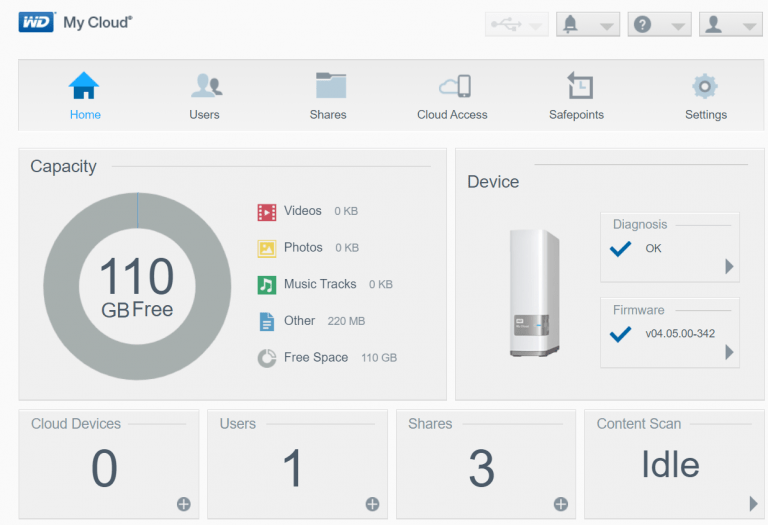Click the Diagnosis checkmark icon
The image size is (768, 525).
(x=621, y=249)
